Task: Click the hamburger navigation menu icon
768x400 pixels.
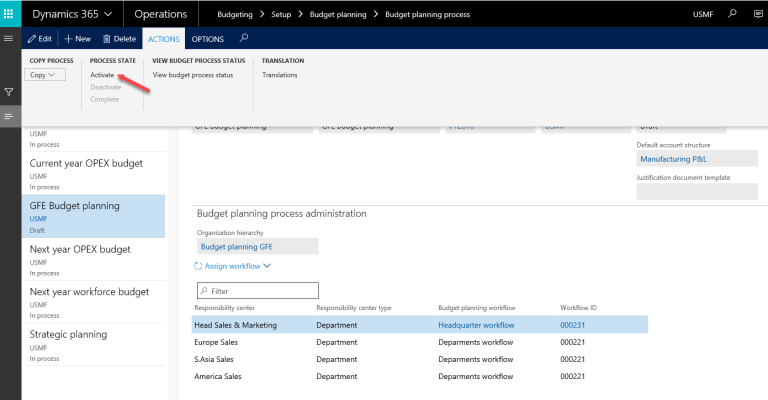Action: click(9, 38)
